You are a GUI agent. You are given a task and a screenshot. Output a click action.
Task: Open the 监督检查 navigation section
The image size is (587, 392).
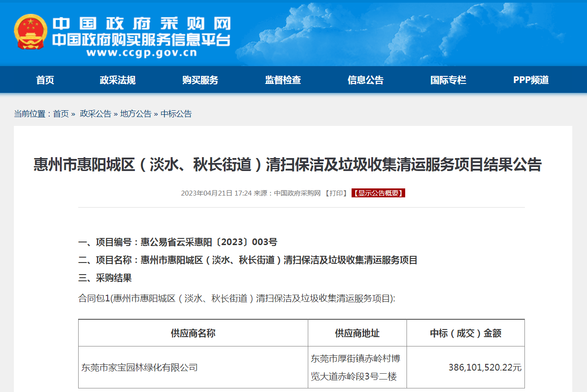coord(283,80)
